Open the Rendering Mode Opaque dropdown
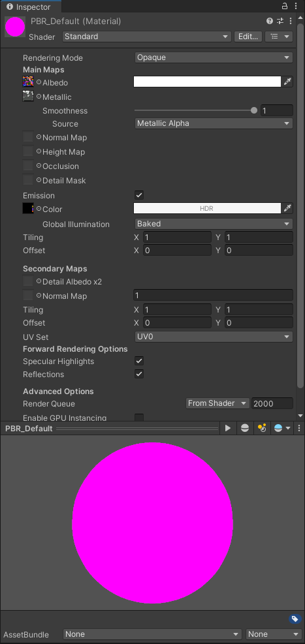Image resolution: width=305 pixels, height=644 pixels. (x=214, y=57)
